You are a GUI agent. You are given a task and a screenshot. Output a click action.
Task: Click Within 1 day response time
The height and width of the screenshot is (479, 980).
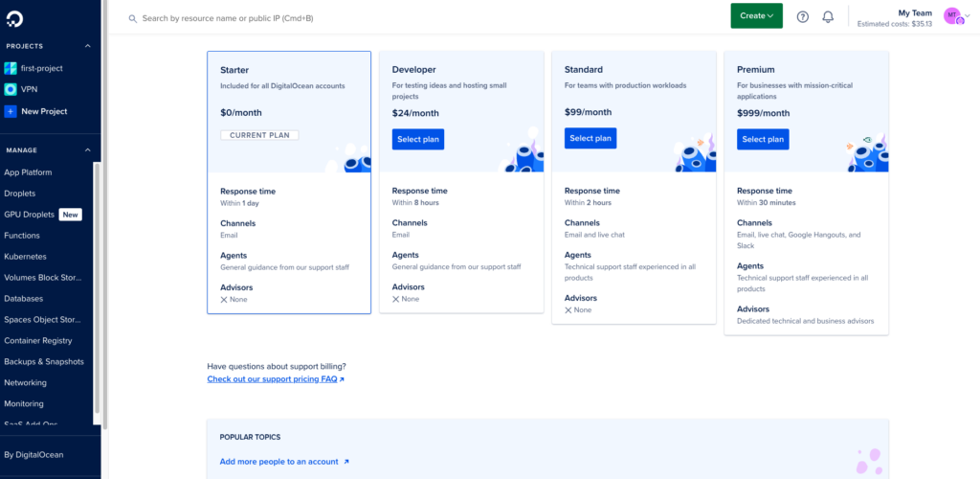pyautogui.click(x=239, y=203)
